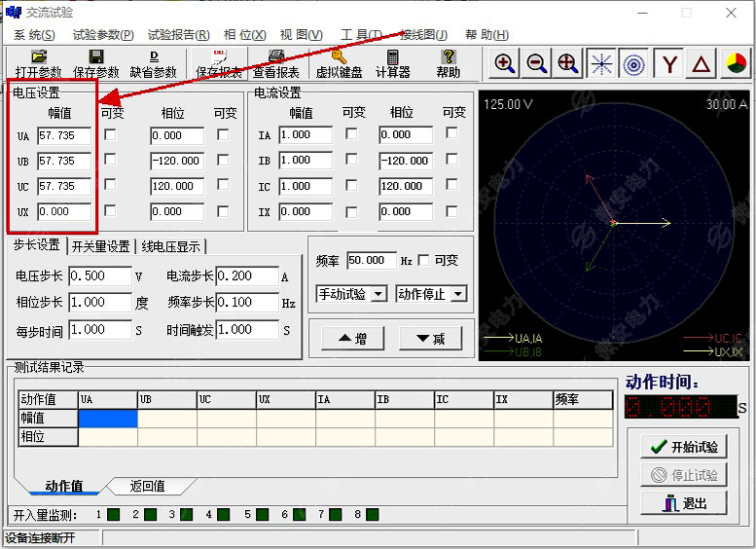Launch the 计算器 calculator tool
This screenshot has height=549, width=756.
393,63
